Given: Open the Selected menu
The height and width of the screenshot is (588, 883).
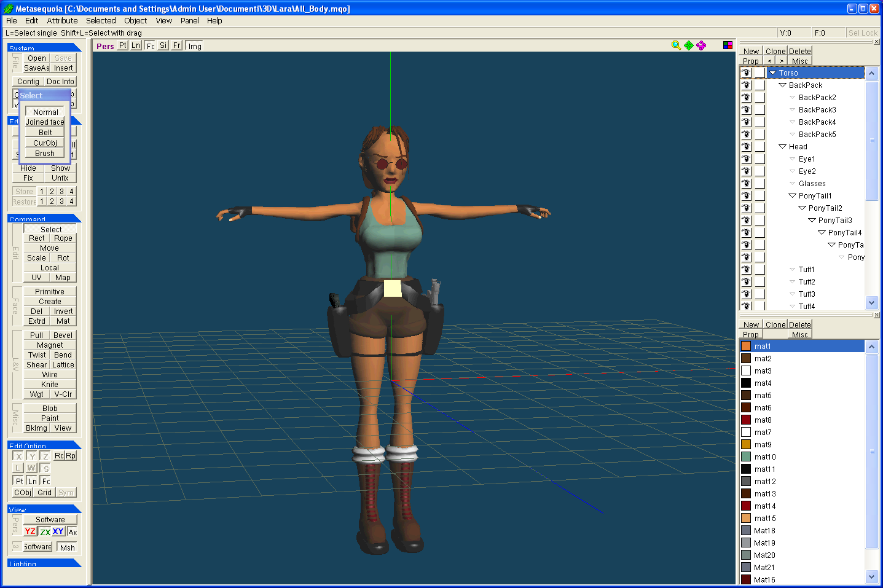Looking at the screenshot, I should coord(101,20).
